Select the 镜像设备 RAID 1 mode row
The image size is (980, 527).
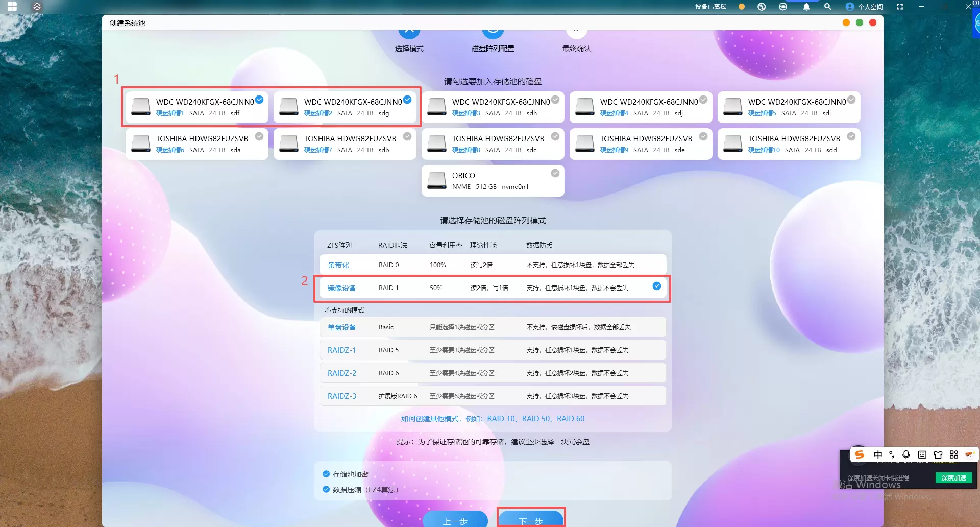click(493, 288)
